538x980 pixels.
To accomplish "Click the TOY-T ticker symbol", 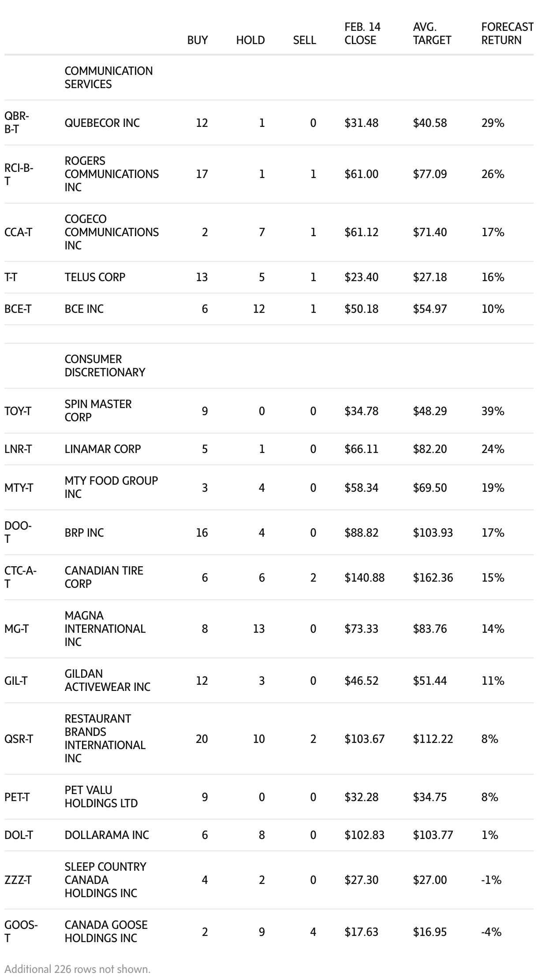I will click(x=18, y=411).
